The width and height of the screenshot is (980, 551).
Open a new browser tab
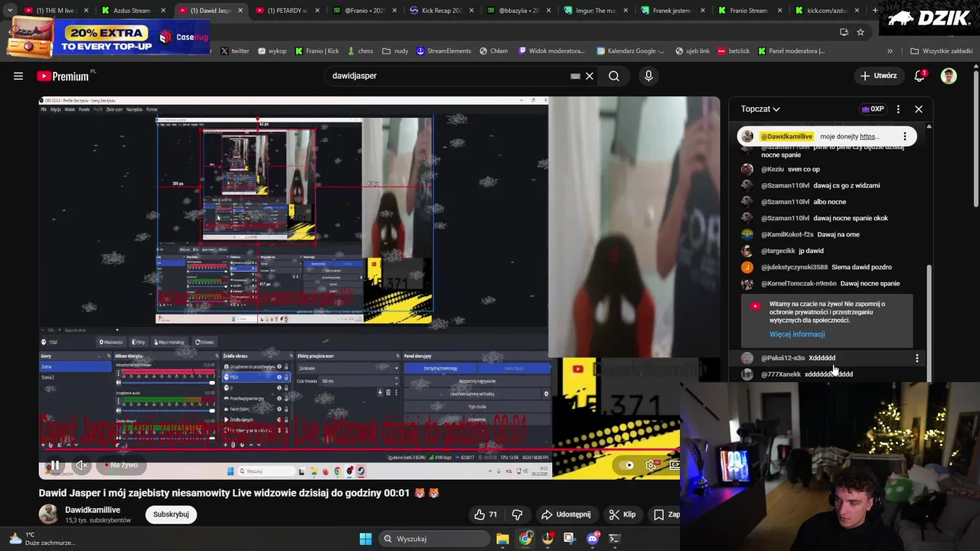(x=875, y=11)
